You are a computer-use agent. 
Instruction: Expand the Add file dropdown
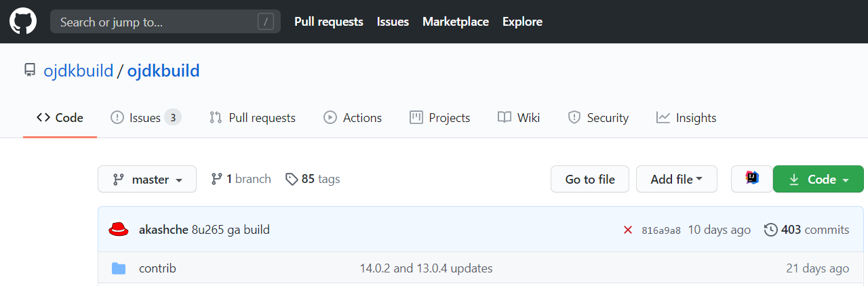click(x=677, y=179)
